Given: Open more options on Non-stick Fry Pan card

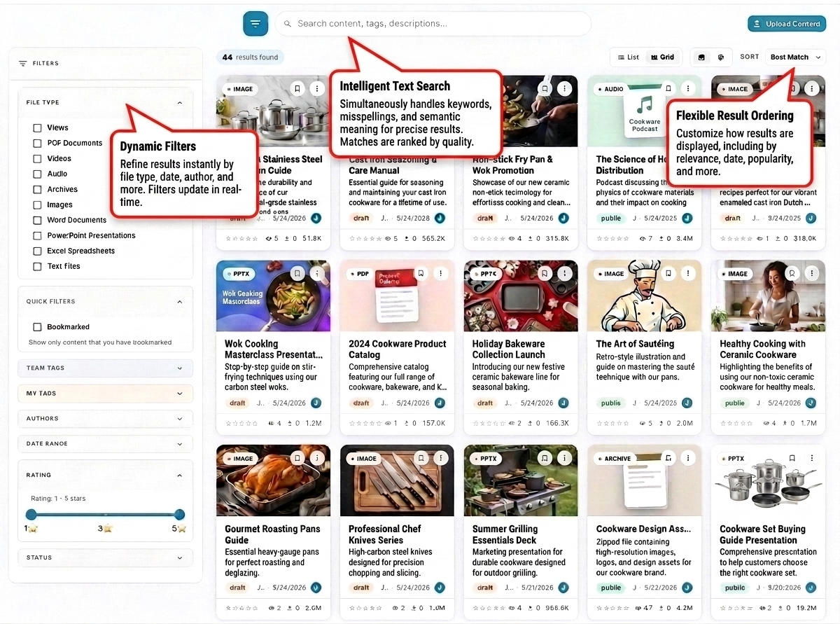Looking at the screenshot, I should coord(565,89).
